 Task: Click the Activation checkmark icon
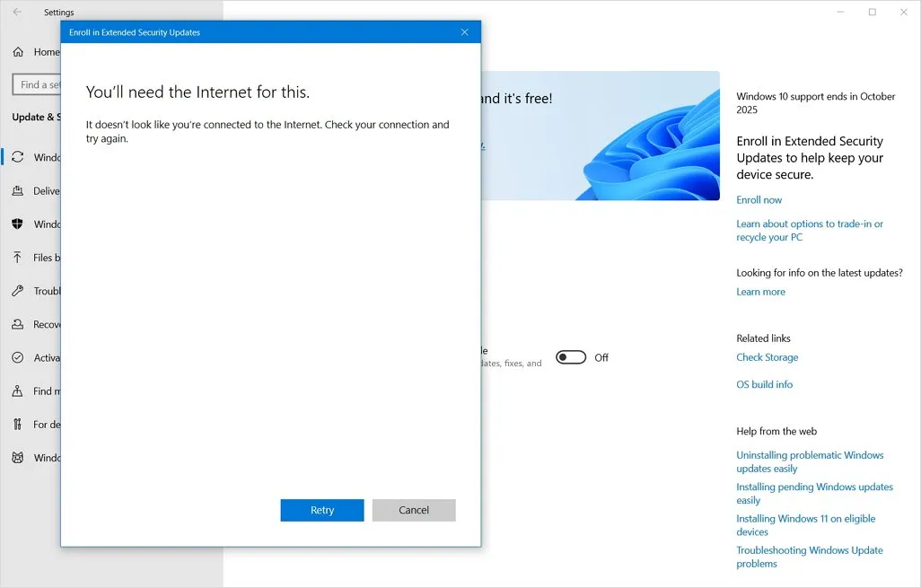[18, 357]
